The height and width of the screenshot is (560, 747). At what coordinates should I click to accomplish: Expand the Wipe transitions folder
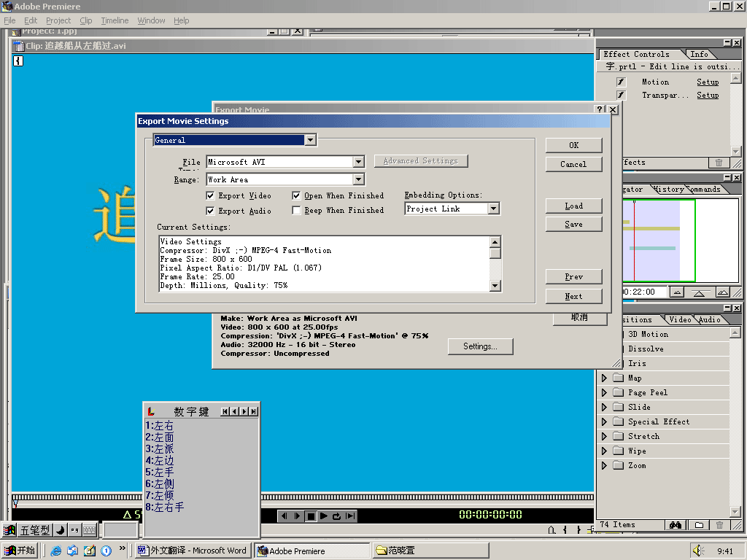[604, 451]
